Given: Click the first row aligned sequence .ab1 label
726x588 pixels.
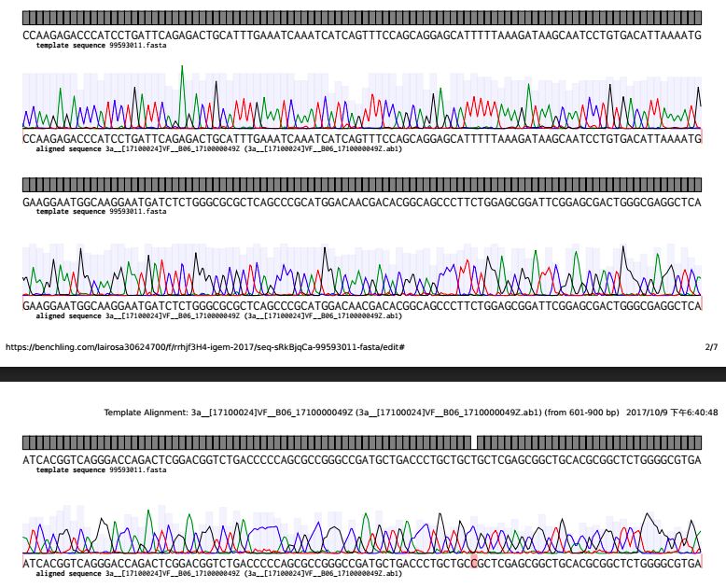Looking at the screenshot, I should click(218, 148).
